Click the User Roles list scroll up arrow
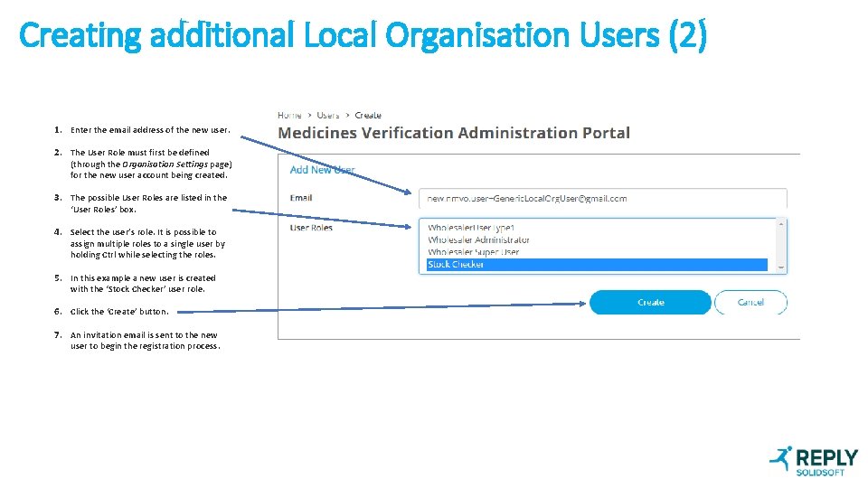 (x=781, y=224)
